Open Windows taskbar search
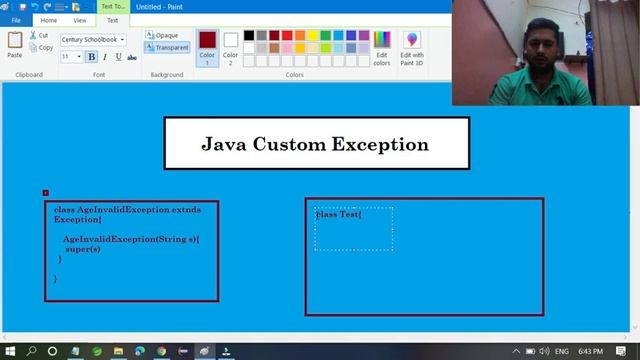Image resolution: width=640 pixels, height=360 pixels. pyautogui.click(x=31, y=351)
